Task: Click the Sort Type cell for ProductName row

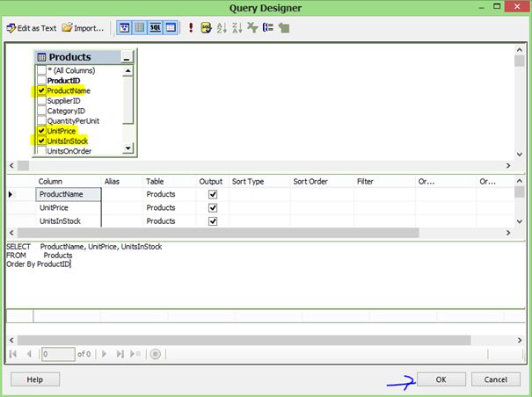Action: point(259,194)
